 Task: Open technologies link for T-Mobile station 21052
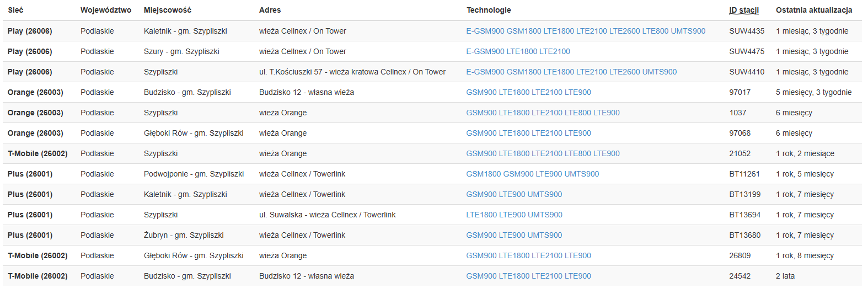coord(543,153)
